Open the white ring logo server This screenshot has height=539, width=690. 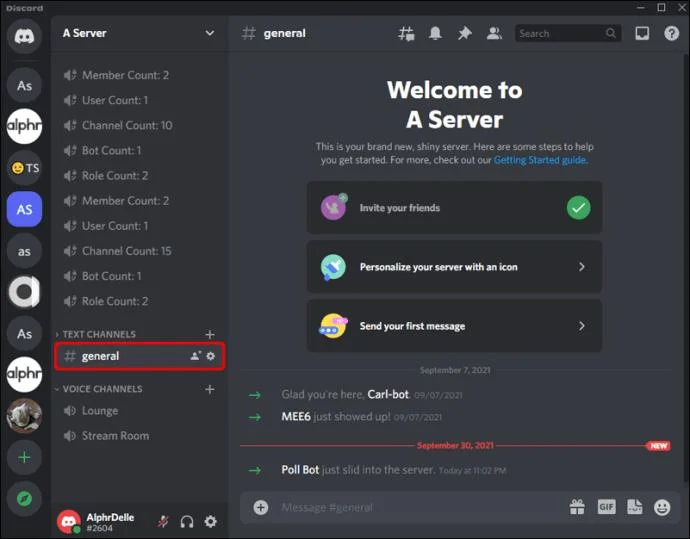[x=24, y=292]
